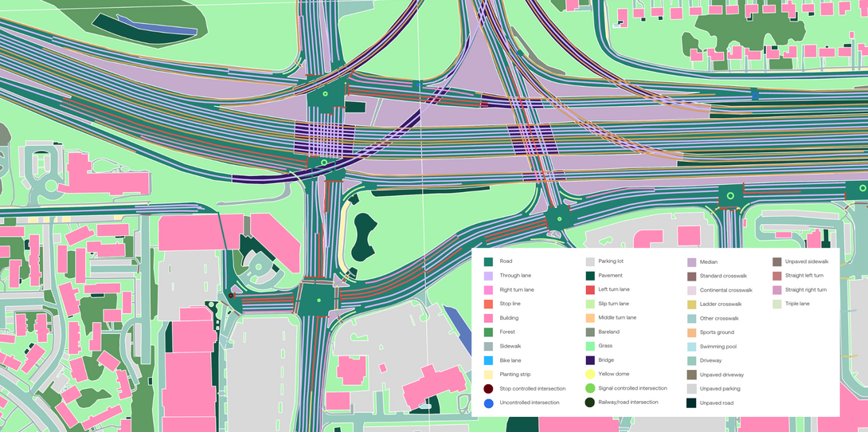Click the blue uncontrolled intersection marker on map

click(x=755, y=96)
